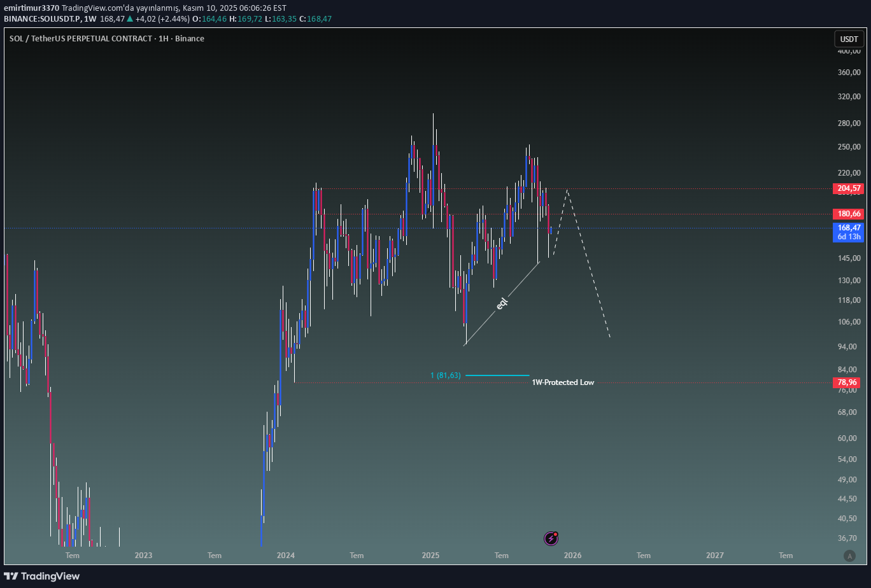Open the USDT currency selector
871x588 pixels.
849,39
